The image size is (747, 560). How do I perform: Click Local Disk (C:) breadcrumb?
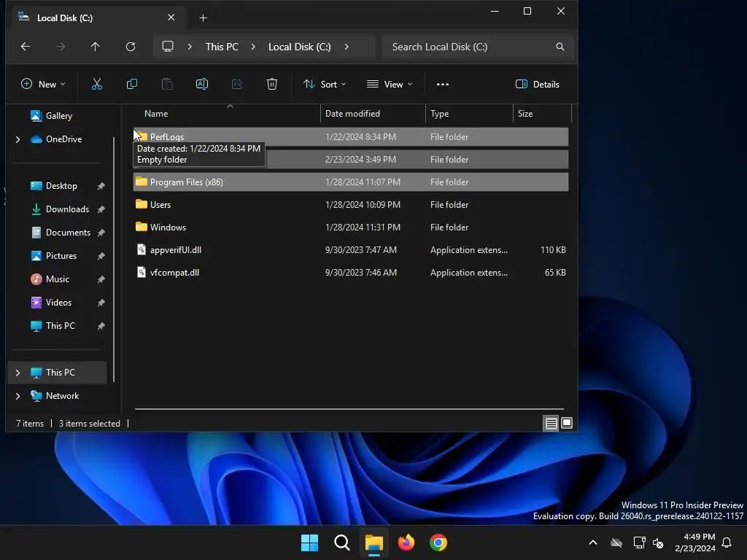tap(300, 47)
